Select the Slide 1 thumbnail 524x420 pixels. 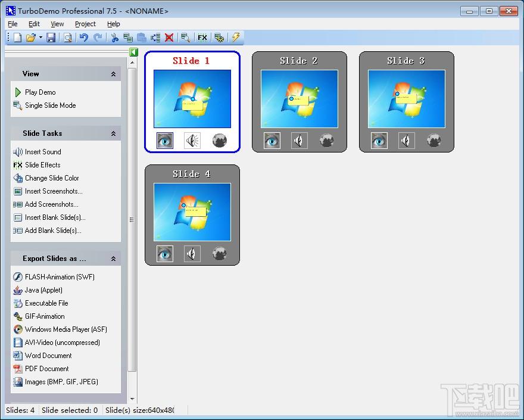(192, 99)
